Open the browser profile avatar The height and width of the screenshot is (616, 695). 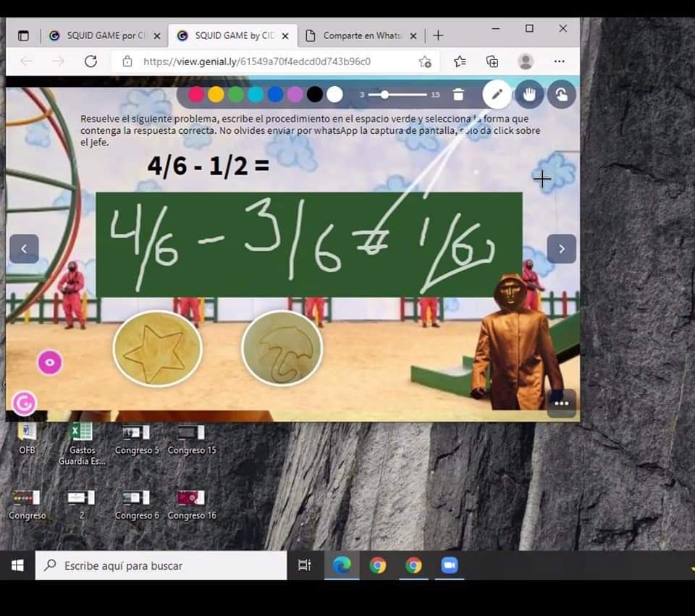(526, 61)
